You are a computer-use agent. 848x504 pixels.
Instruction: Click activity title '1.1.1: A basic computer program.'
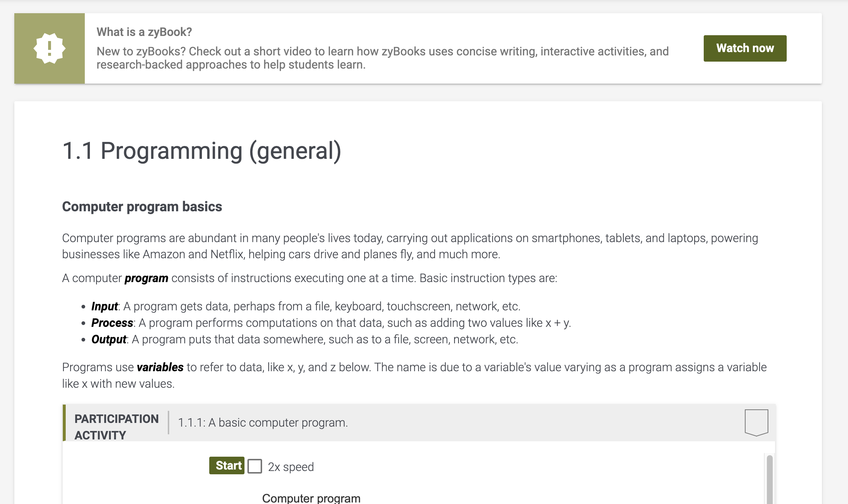coord(263,423)
